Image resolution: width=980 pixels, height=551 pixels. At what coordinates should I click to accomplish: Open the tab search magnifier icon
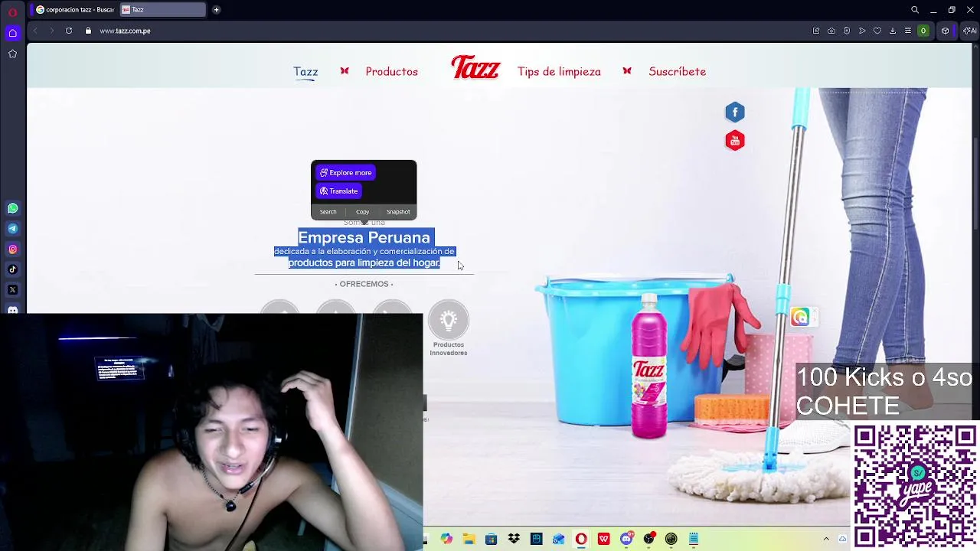(915, 10)
